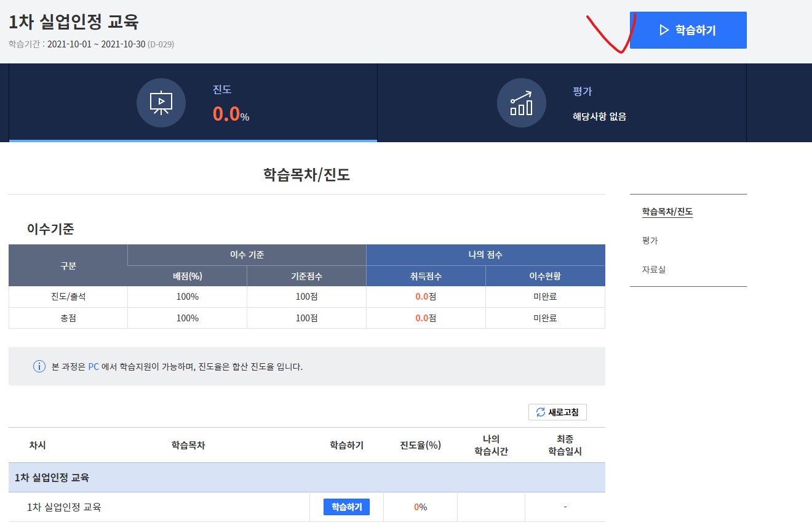Click 100점 in the 진도/출석 row
This screenshot has height=530, width=812.
tap(306, 297)
